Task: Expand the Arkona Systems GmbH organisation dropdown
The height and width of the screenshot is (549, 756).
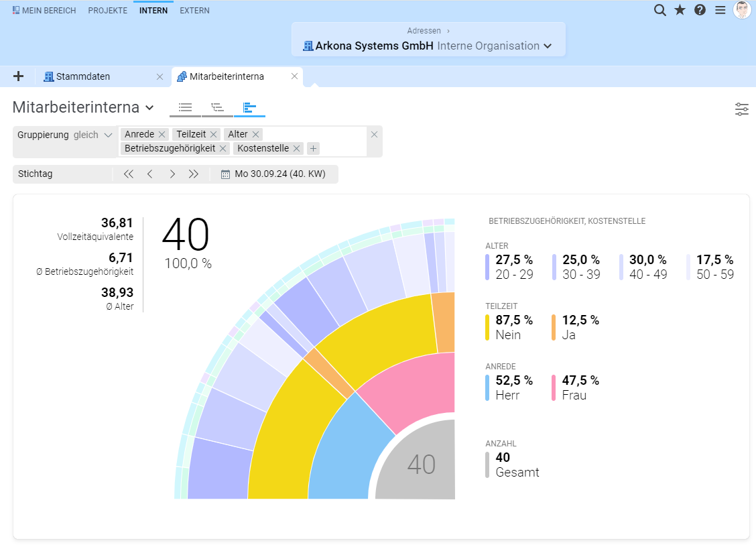Action: coord(548,46)
